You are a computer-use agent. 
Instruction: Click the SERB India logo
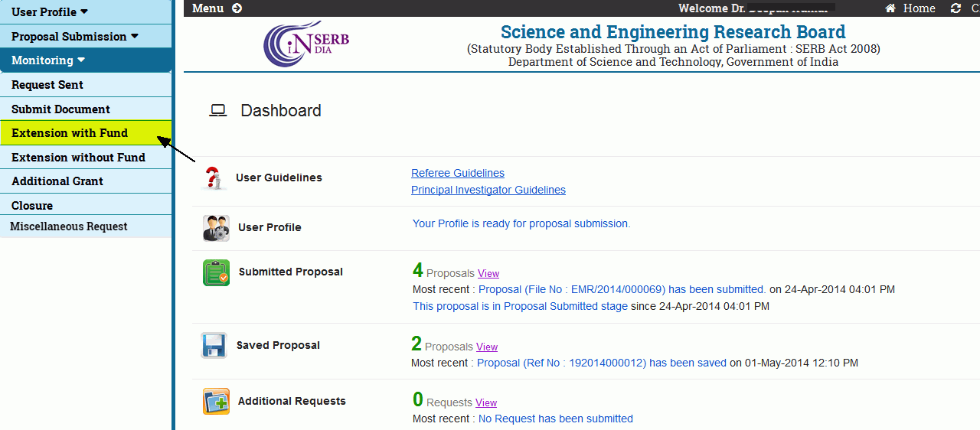pos(306,44)
